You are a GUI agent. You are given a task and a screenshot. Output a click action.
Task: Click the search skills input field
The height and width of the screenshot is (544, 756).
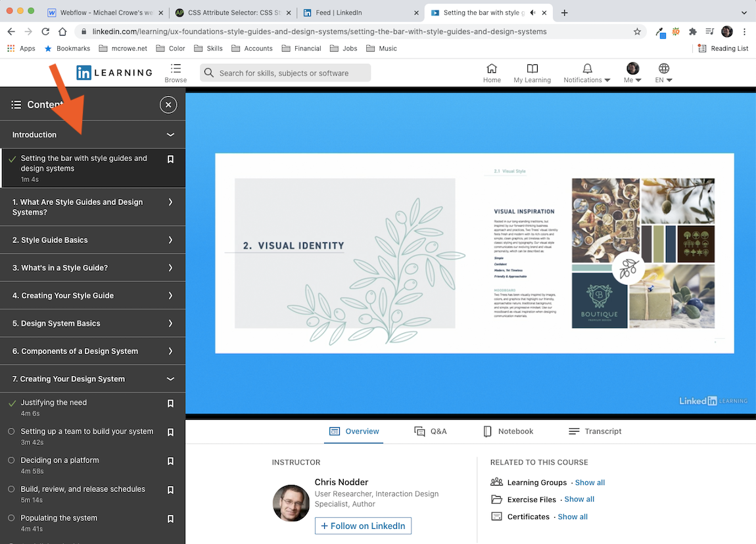click(285, 73)
